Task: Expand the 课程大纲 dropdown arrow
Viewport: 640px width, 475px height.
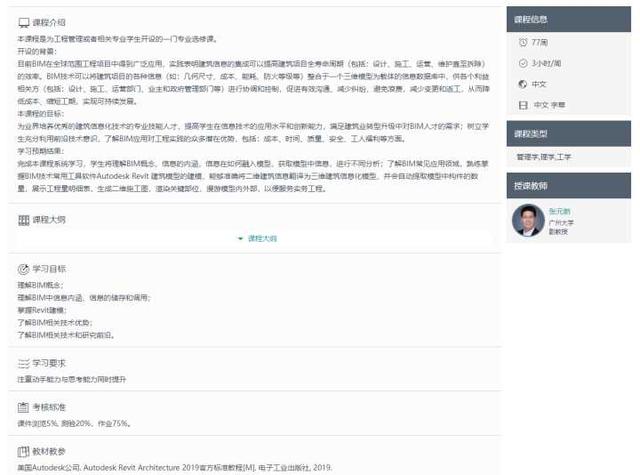Action: point(240,240)
